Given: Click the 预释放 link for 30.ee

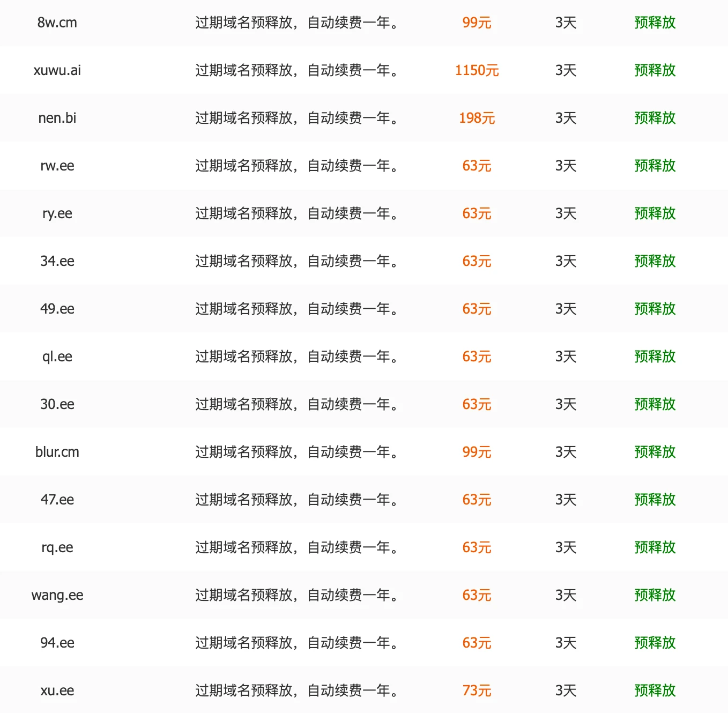Looking at the screenshot, I should tap(655, 404).
